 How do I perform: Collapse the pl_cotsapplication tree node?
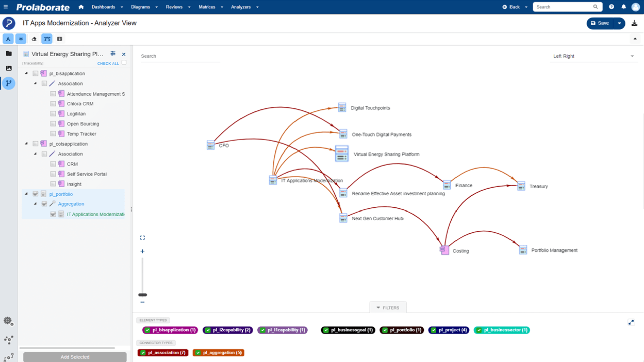[26, 143]
